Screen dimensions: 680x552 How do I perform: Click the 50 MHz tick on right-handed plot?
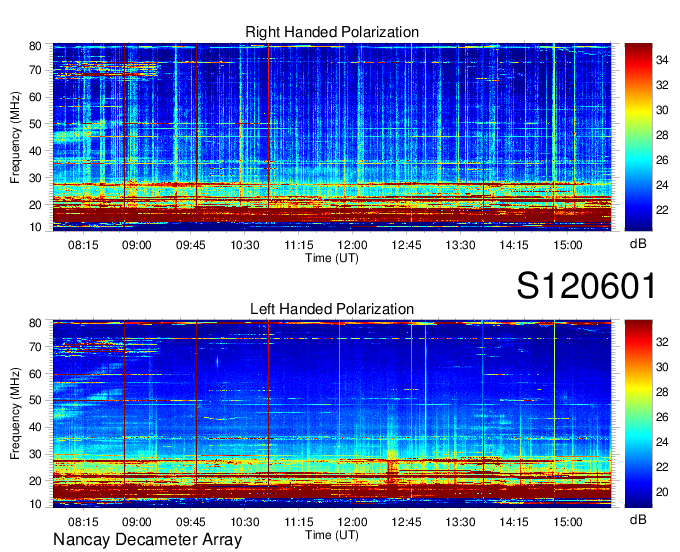35,124
